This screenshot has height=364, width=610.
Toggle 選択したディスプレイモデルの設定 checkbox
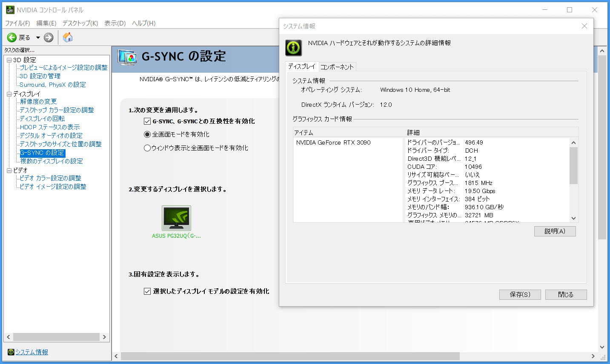point(147,291)
